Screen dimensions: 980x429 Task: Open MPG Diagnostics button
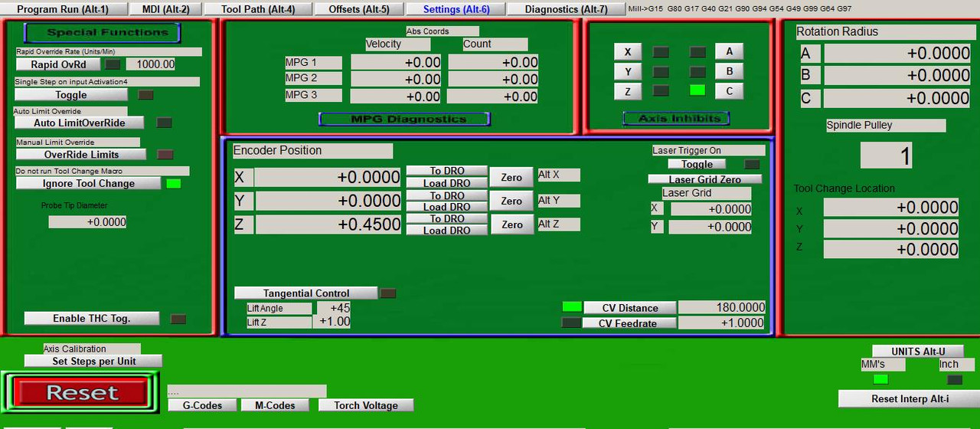coord(404,119)
